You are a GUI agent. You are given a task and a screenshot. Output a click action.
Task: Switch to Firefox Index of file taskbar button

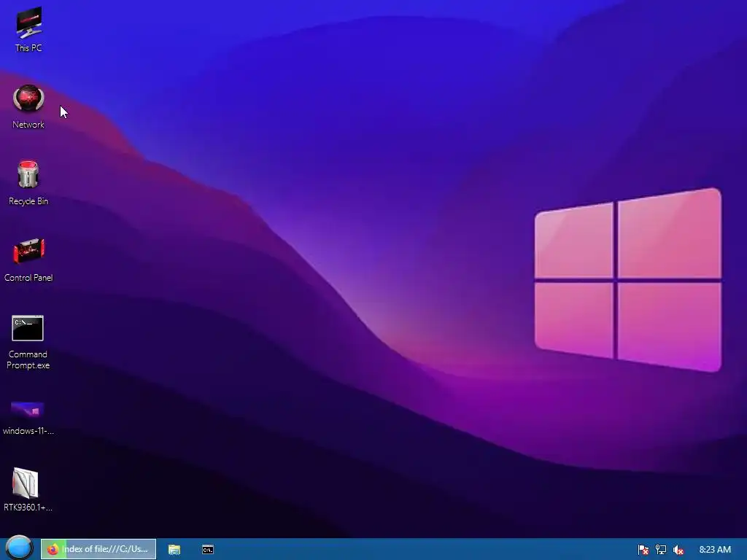[x=98, y=549]
